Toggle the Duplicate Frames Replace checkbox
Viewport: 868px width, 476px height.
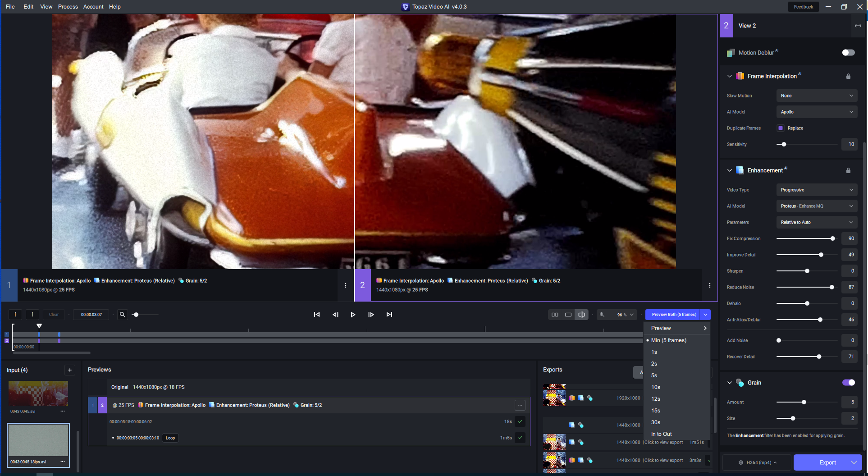[x=781, y=128]
